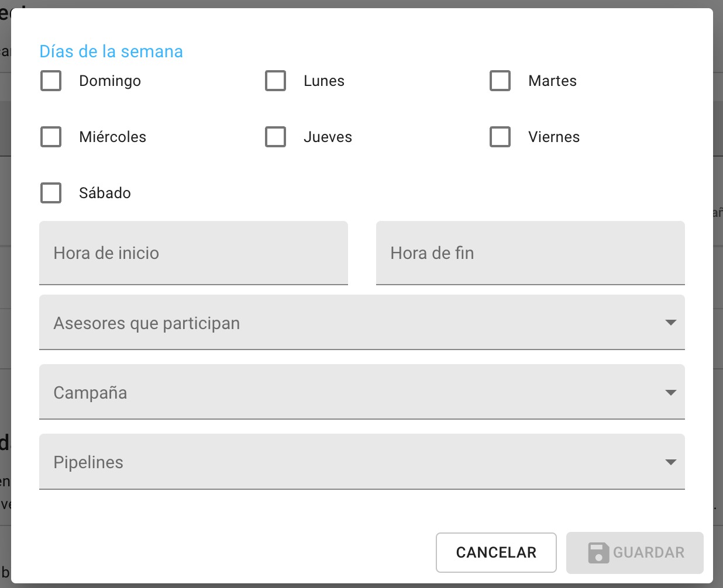Click the Cancelar button
The image size is (723, 588).
click(496, 552)
